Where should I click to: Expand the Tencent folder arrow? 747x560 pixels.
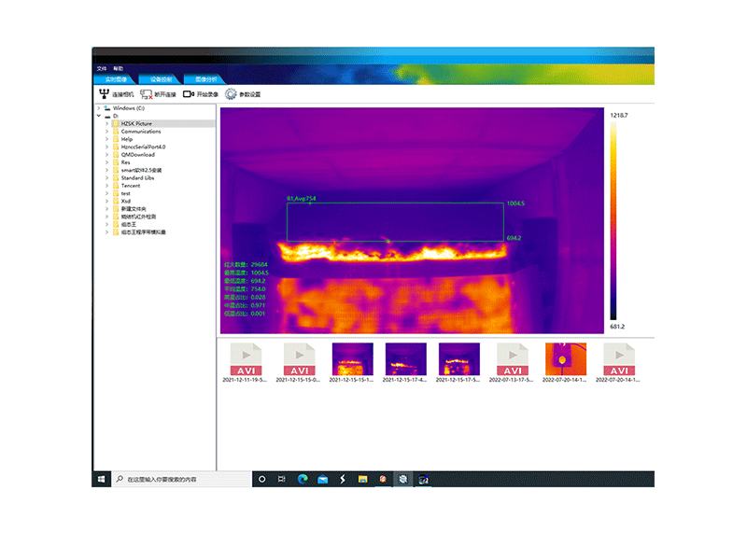[106, 186]
